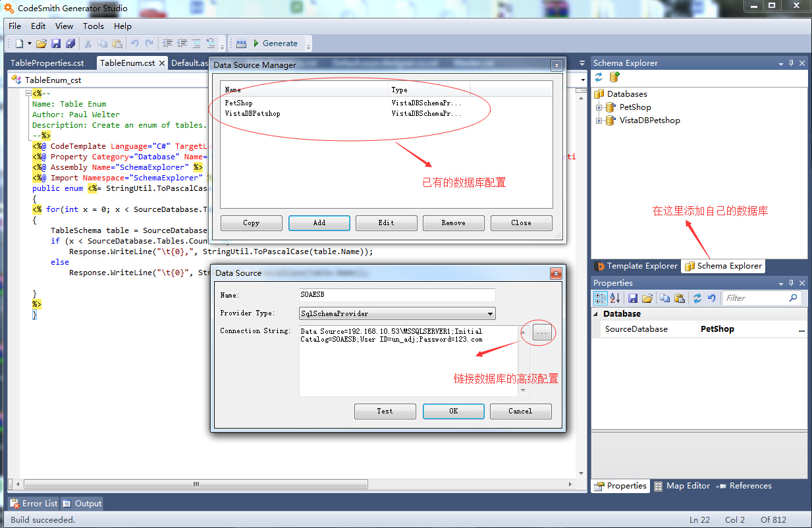Click the build icon left of Generate
Viewport: 812px width, 528px height.
point(241,43)
